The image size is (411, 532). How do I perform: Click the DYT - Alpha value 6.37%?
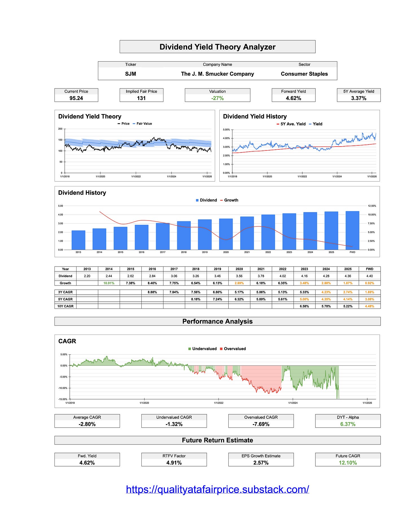point(348,424)
